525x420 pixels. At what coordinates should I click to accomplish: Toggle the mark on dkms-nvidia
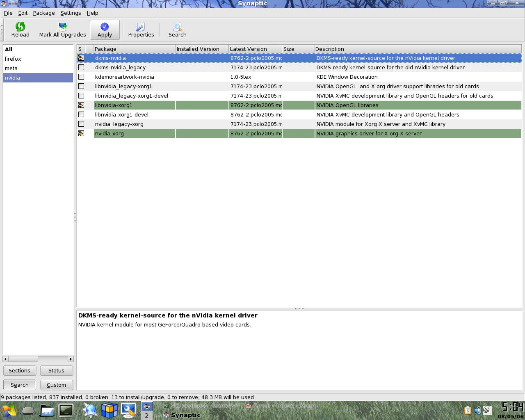[x=81, y=58]
